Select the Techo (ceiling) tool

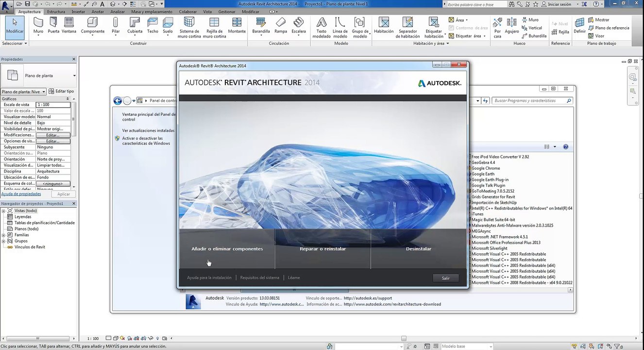click(153, 26)
